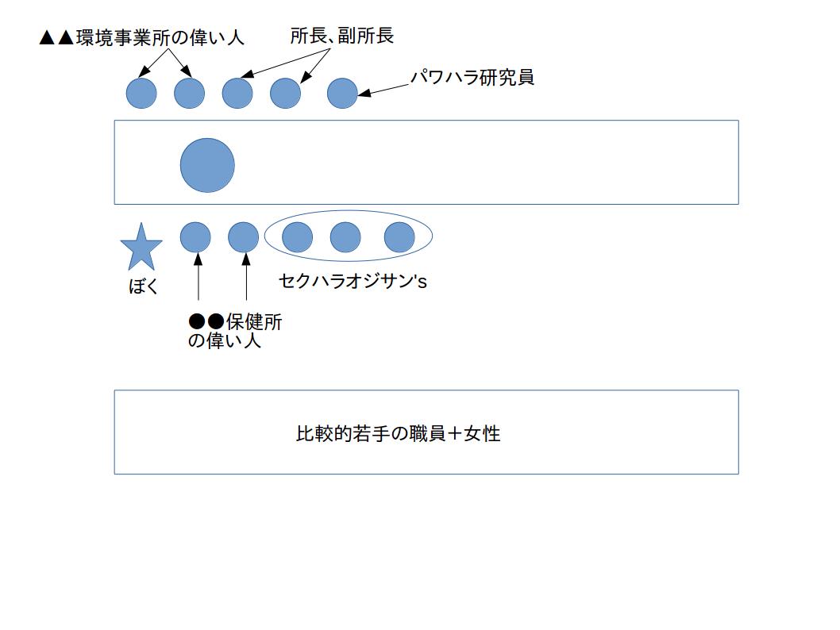Select the leftmost circle inside the ellipse

click(x=297, y=237)
